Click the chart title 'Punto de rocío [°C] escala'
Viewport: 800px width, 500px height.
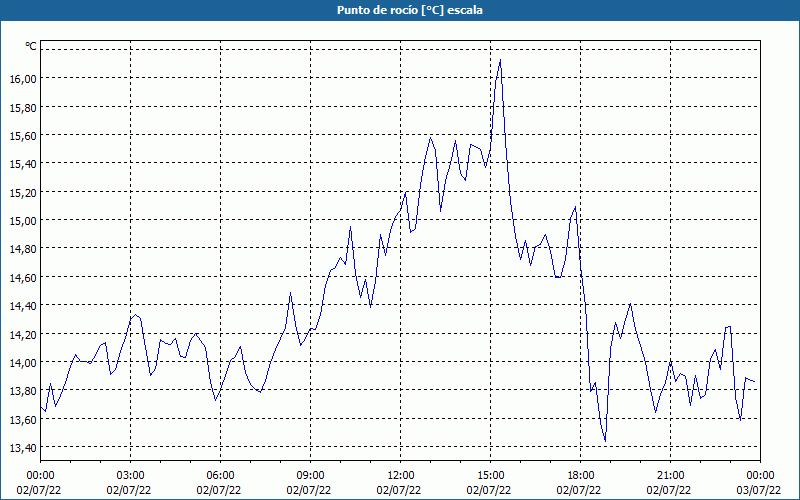[x=410, y=10]
